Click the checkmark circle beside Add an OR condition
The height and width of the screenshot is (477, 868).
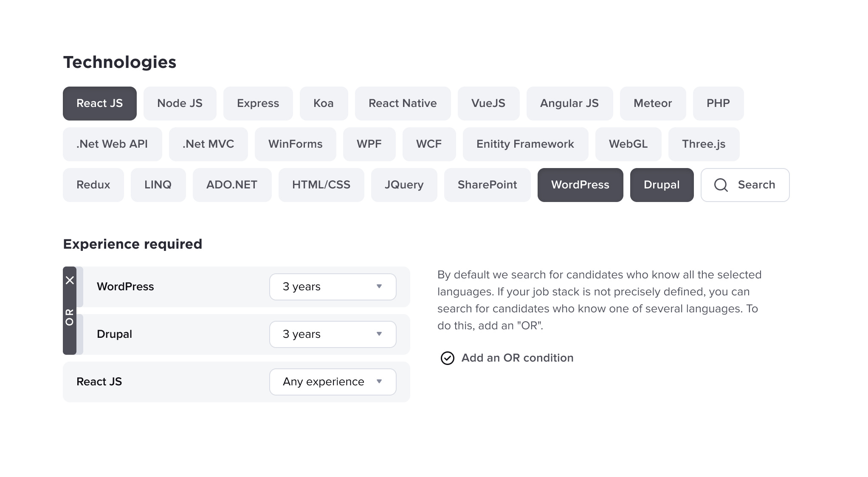[447, 358]
